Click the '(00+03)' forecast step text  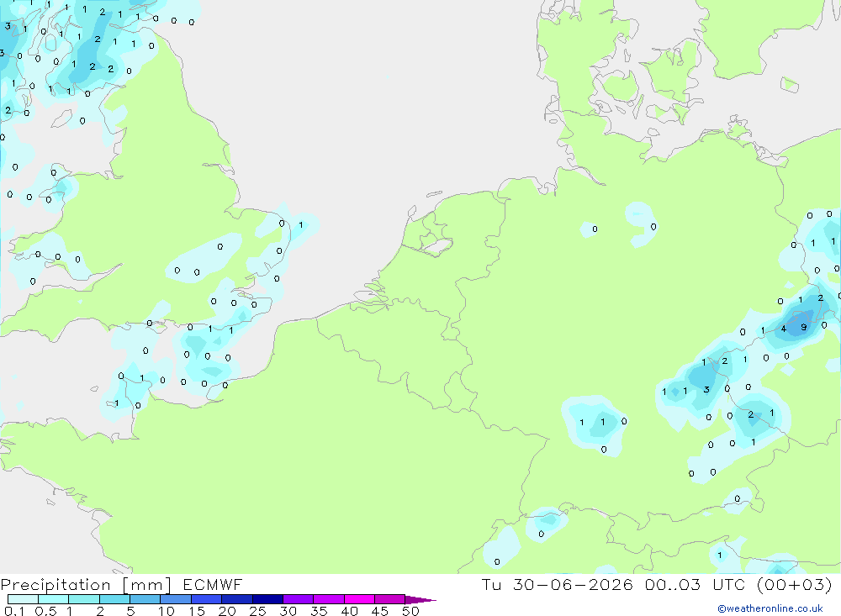click(795, 584)
